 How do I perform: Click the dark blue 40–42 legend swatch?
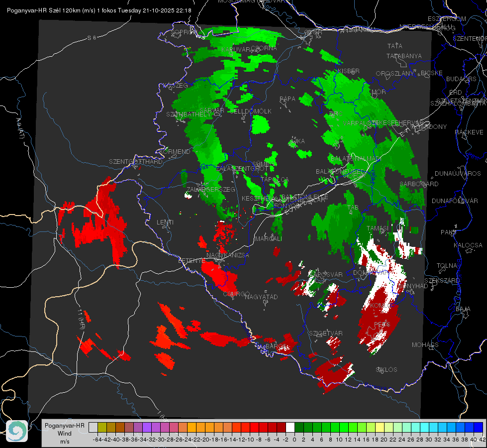479,427
